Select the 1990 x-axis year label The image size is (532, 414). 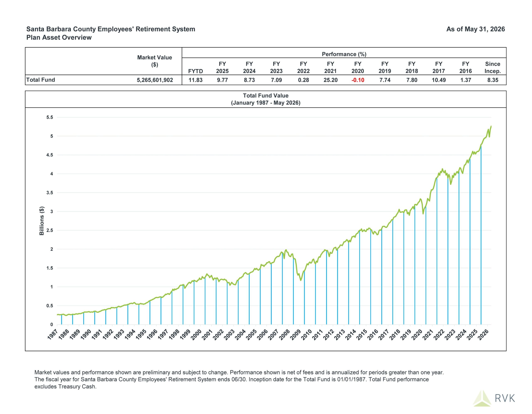pyautogui.click(x=86, y=334)
